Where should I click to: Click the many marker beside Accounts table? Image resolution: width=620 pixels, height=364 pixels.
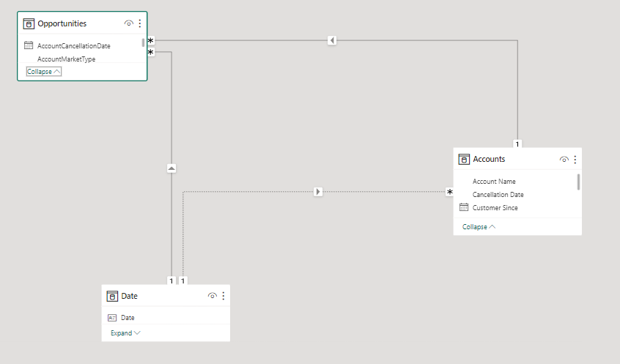(x=449, y=192)
